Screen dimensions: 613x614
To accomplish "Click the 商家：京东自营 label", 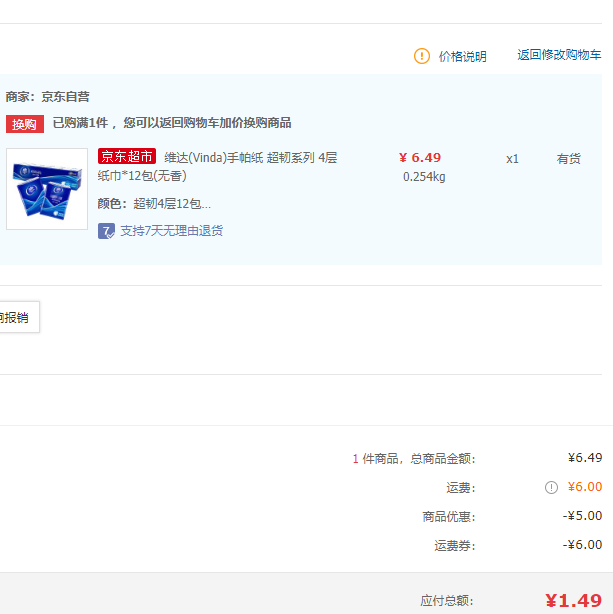I will [x=47, y=96].
